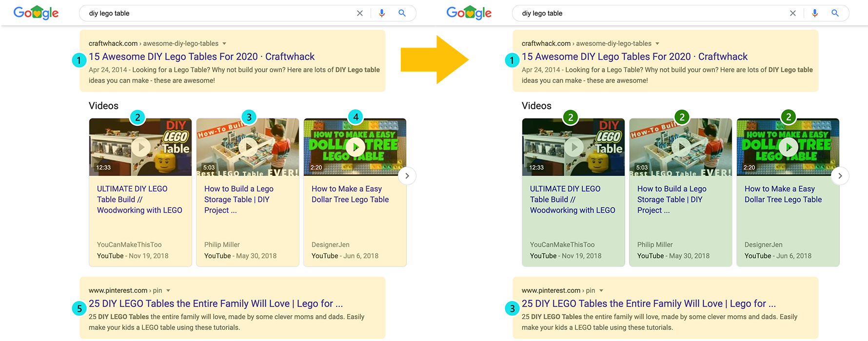The width and height of the screenshot is (868, 341).
Task: Open '25 DIY LEGO Tables' Pinterest link, left page
Action: point(216,303)
